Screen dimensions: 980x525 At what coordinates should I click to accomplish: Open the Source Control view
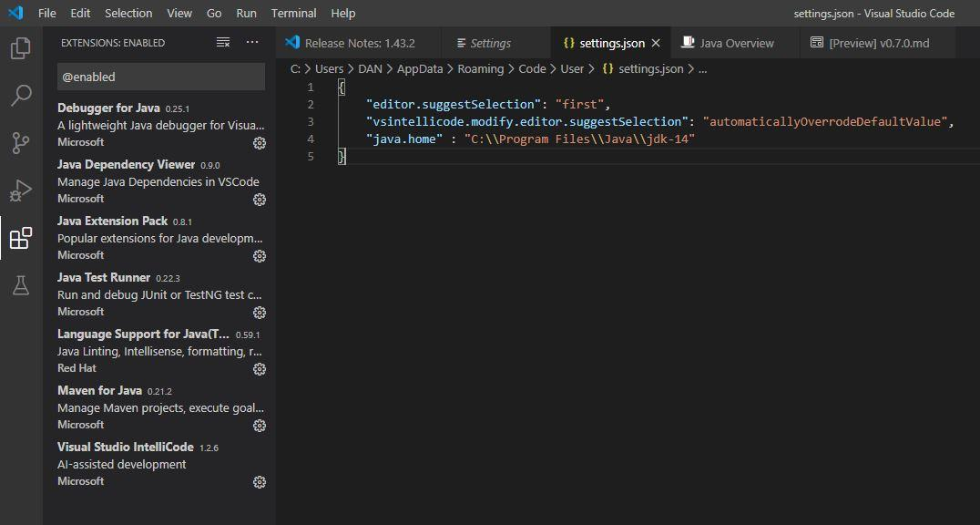tap(21, 143)
